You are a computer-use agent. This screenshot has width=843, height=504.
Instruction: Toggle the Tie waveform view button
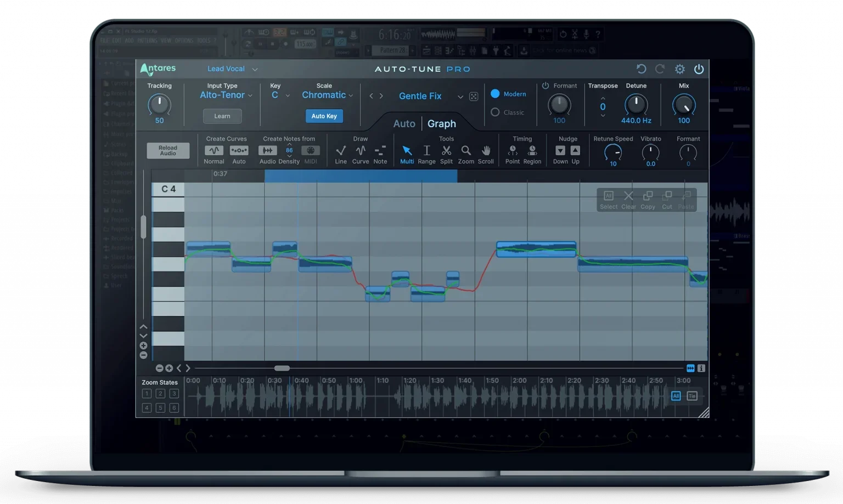tap(692, 396)
